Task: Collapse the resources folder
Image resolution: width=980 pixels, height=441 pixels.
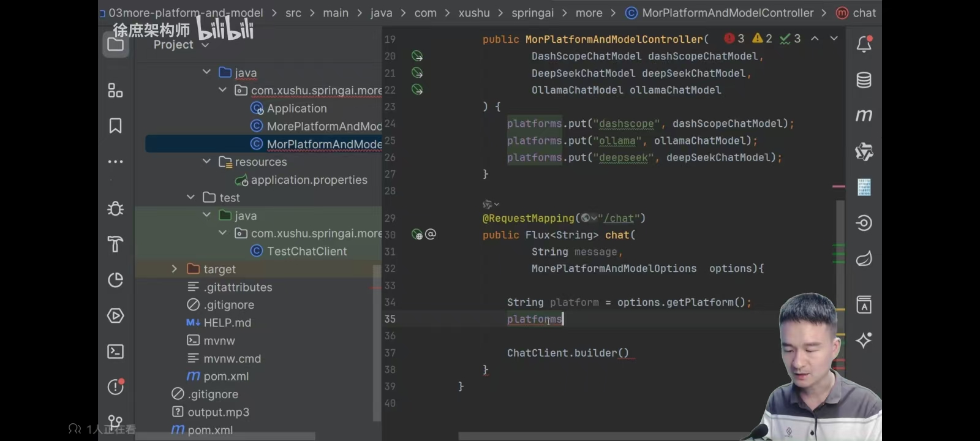Action: tap(206, 161)
